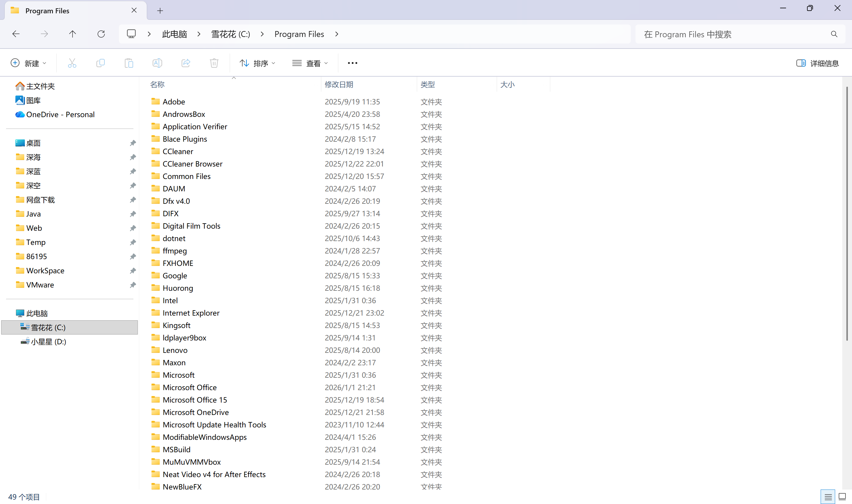Expand chevron after Program Files in breadcrumb
The height and width of the screenshot is (504, 852).
(x=337, y=34)
